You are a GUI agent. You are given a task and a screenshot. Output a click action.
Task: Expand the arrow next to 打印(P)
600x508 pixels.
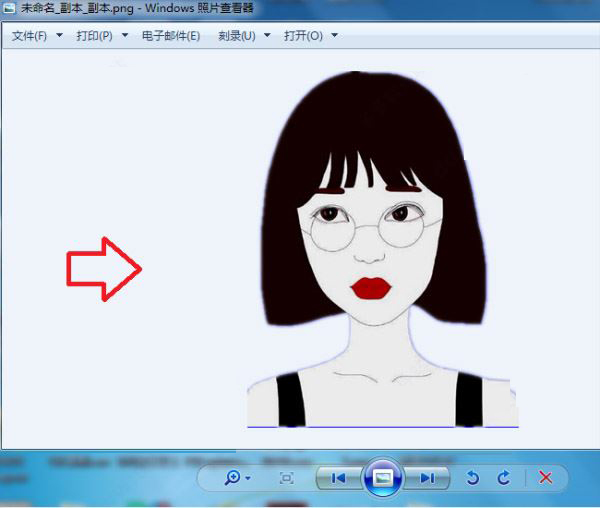(x=125, y=35)
